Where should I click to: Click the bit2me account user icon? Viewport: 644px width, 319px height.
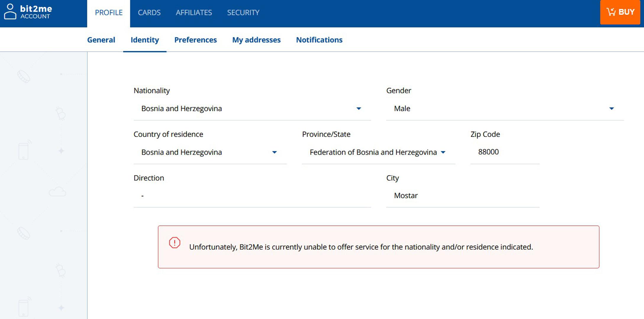pyautogui.click(x=10, y=12)
